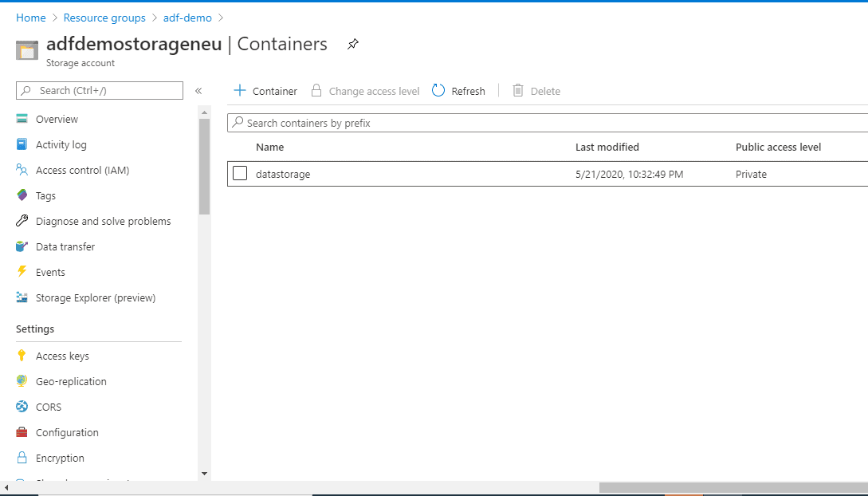
Task: Click the Tags icon in the sidebar
Action: 22,195
